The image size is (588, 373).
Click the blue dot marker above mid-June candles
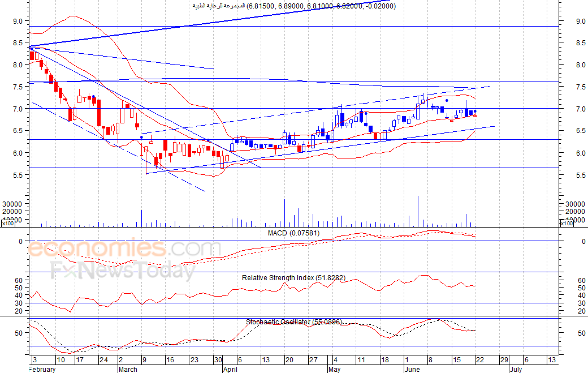[x=447, y=100]
